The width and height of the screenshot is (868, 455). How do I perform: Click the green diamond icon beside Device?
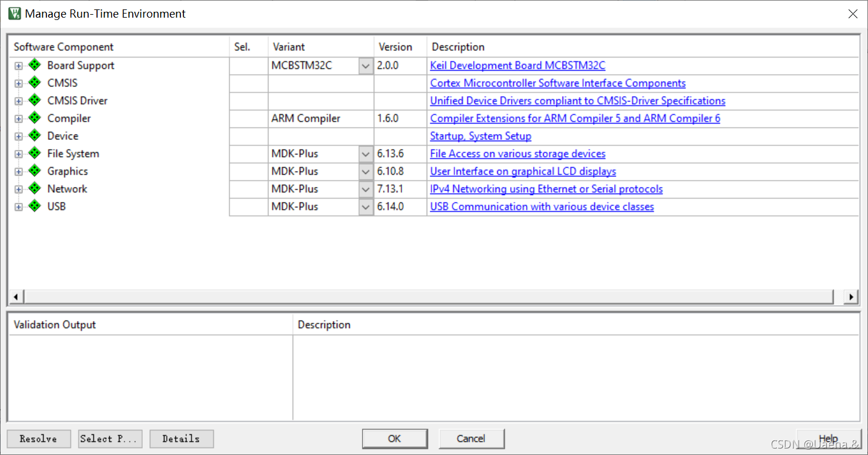point(35,136)
